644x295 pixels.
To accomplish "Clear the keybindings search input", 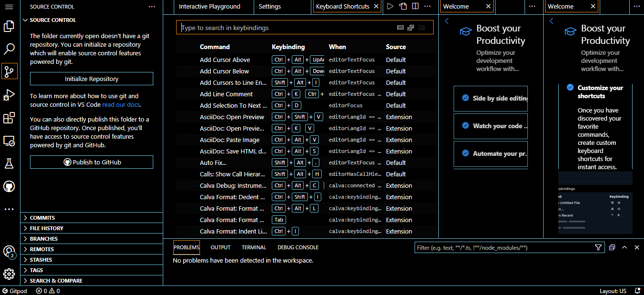I will tap(421, 28).
